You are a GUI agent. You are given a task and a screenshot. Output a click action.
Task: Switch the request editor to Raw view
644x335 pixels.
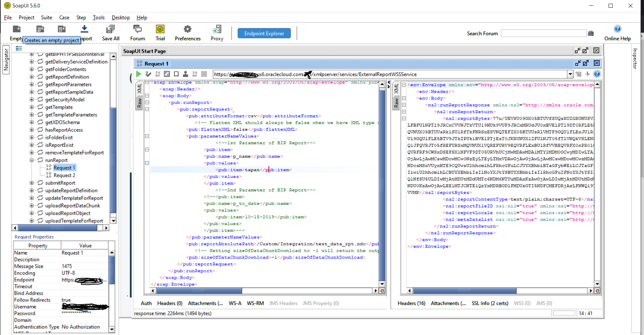pos(139,103)
